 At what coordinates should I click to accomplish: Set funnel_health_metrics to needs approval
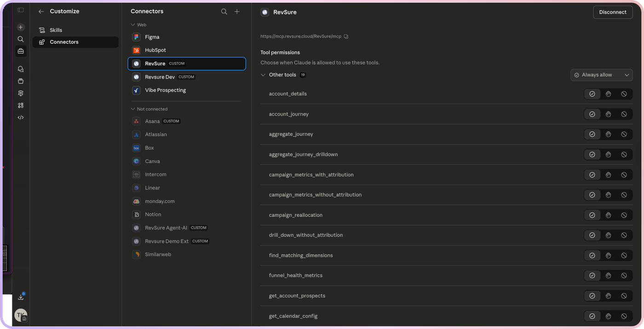[608, 276]
